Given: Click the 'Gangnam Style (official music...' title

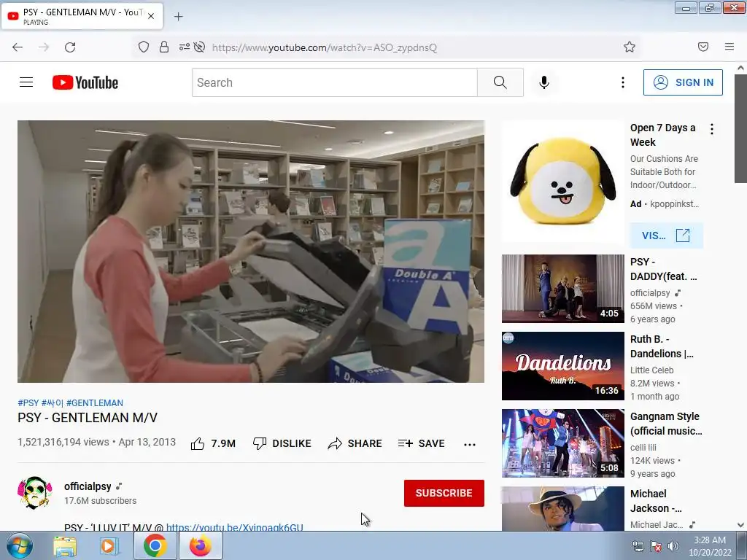Looking at the screenshot, I should click(x=666, y=424).
